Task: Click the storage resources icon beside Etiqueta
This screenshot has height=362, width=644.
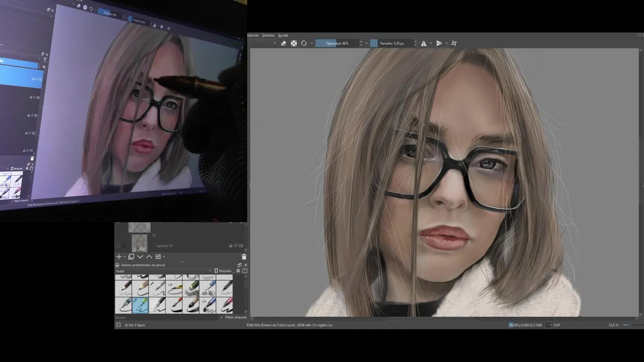Action: click(245, 271)
